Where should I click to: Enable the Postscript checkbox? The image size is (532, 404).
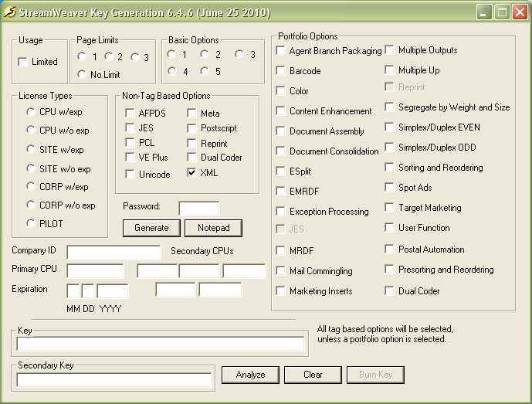191,128
